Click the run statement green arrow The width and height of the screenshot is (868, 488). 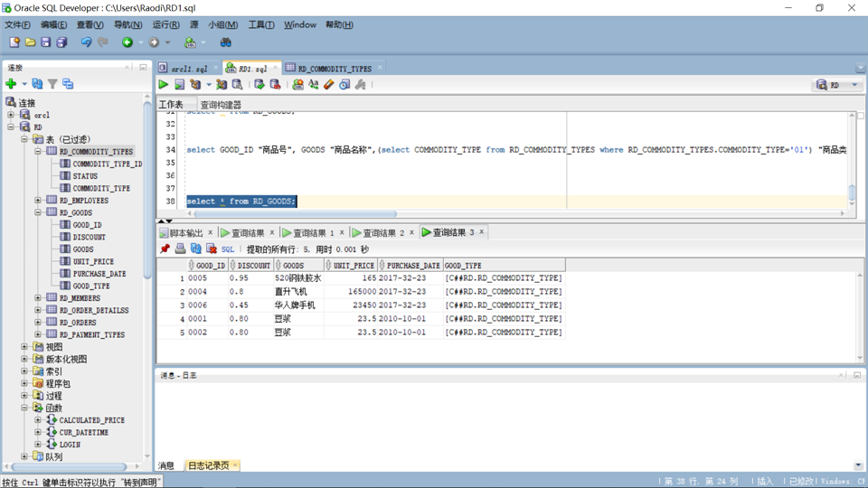(x=164, y=84)
